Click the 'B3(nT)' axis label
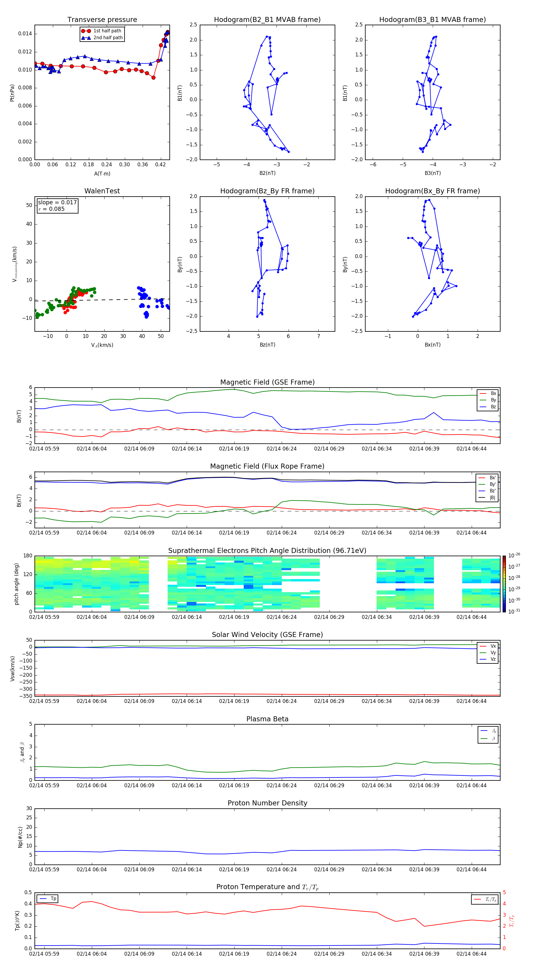This screenshot has width=535, height=980. point(432,173)
